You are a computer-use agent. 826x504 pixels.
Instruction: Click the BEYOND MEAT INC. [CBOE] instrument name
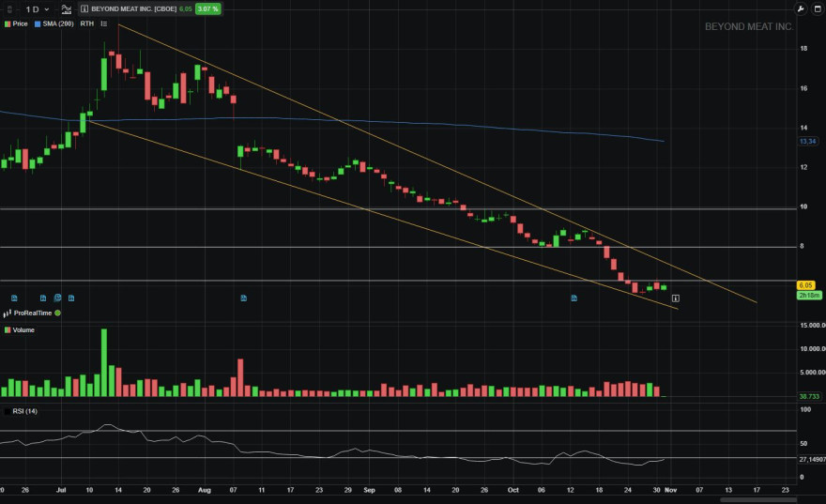[134, 9]
